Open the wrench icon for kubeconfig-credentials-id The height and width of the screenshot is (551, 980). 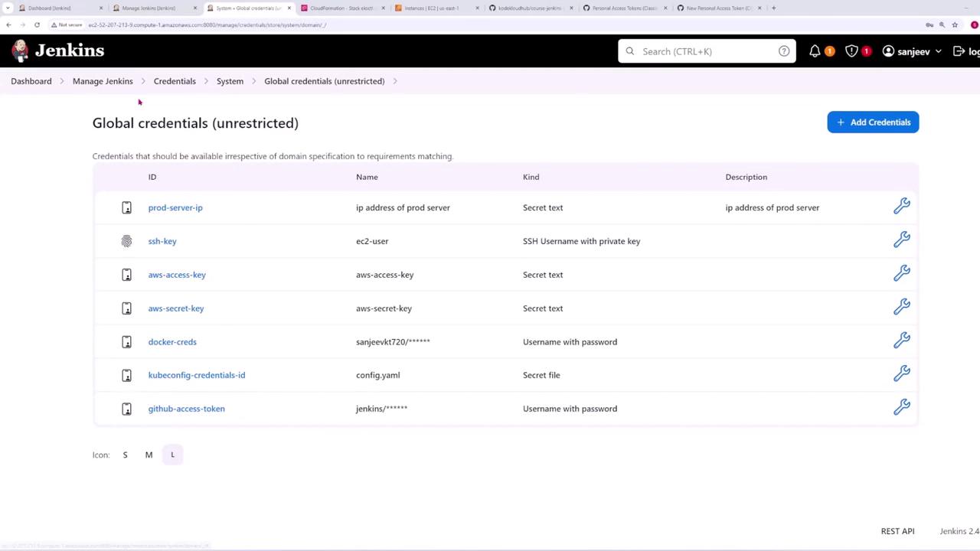(901, 374)
